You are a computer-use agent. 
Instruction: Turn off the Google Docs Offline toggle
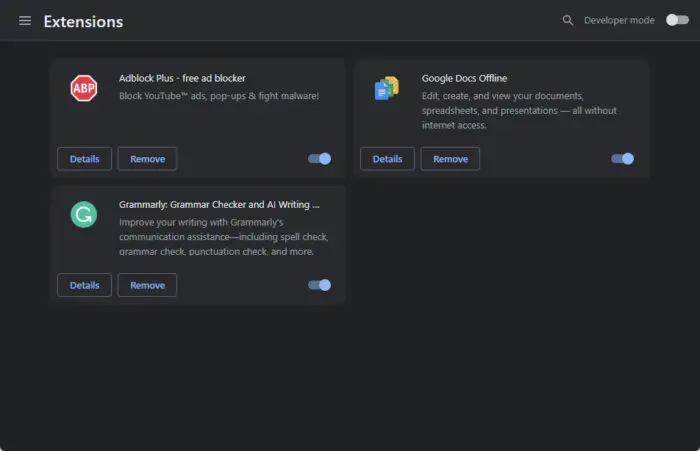(622, 159)
